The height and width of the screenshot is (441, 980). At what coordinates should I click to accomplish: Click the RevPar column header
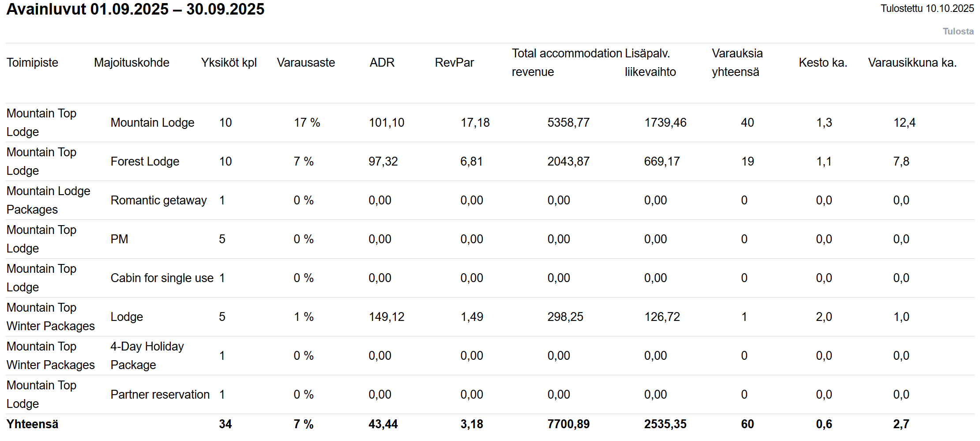(x=454, y=63)
